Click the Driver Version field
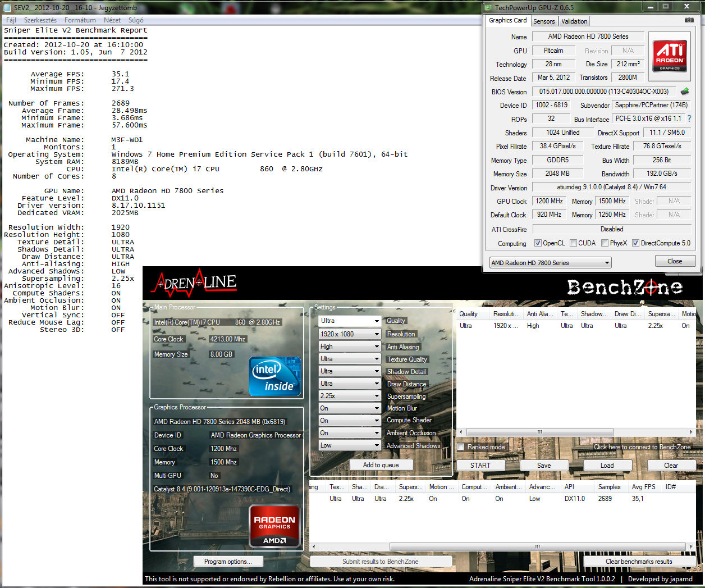705x588 pixels. pyautogui.click(x=612, y=187)
